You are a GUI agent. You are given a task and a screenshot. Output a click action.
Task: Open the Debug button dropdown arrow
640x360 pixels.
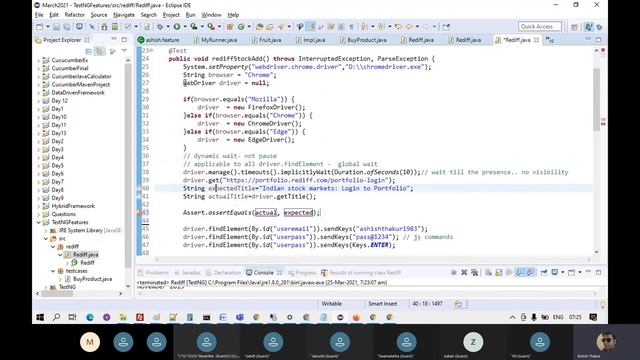pyautogui.click(x=168, y=27)
